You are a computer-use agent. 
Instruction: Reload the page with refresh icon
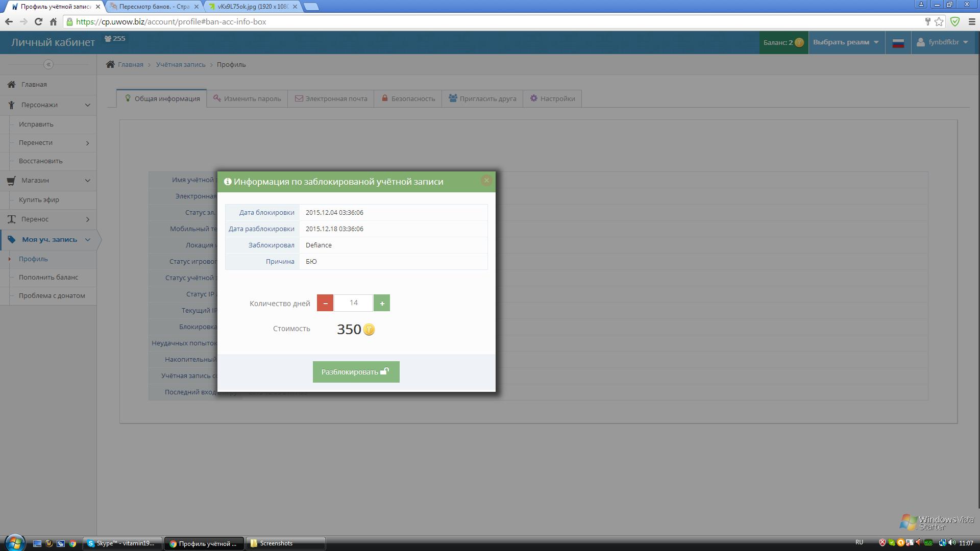point(38,21)
